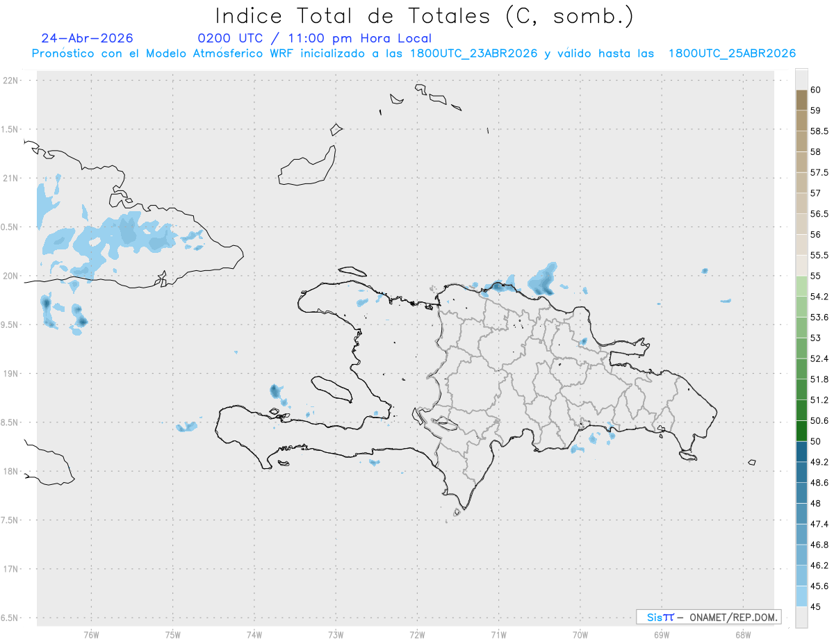Click the blue storm cell north of Dominican Republic
Screen dimensions: 834x644
(x=542, y=281)
